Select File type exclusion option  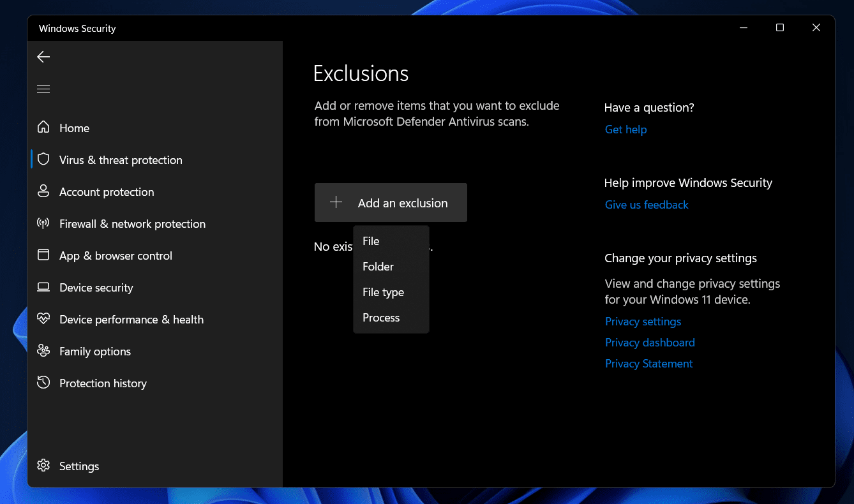coord(383,292)
